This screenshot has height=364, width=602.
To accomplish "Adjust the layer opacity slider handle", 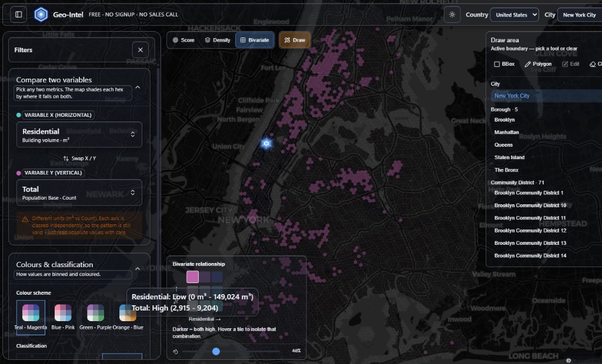I will [216, 351].
